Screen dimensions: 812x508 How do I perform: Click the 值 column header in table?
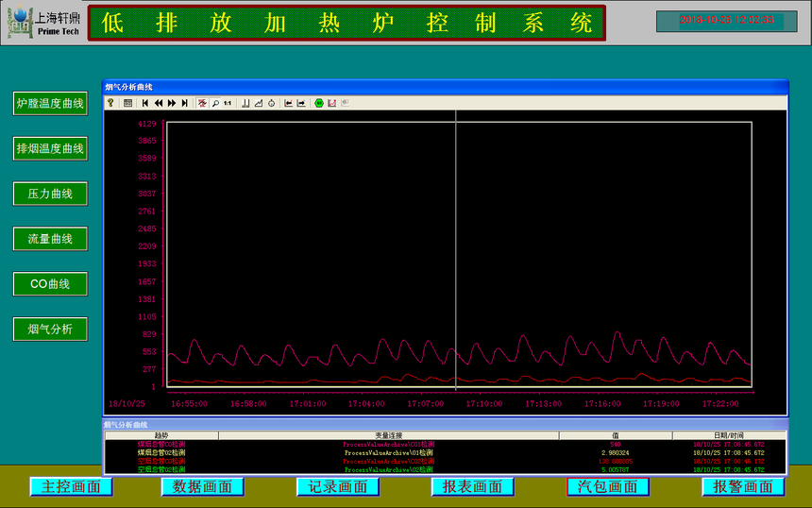[x=615, y=435]
